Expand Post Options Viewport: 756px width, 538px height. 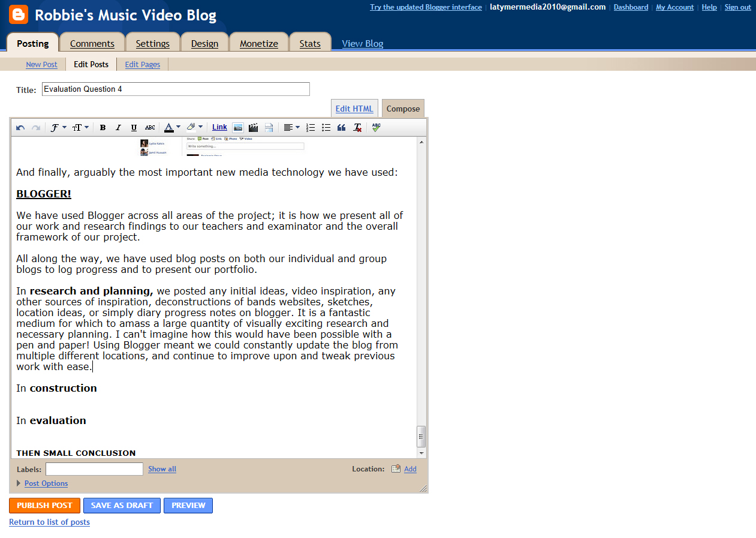[46, 483]
